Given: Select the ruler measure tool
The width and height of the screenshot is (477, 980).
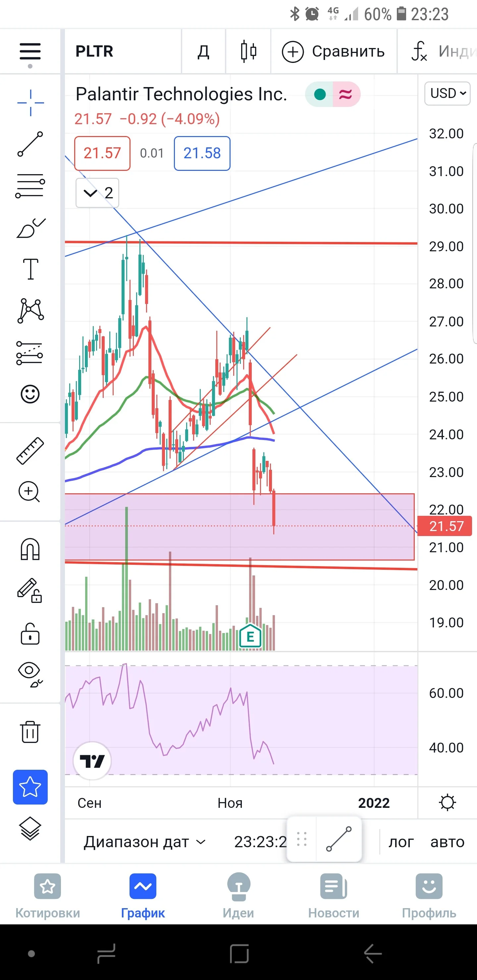Looking at the screenshot, I should tap(30, 451).
